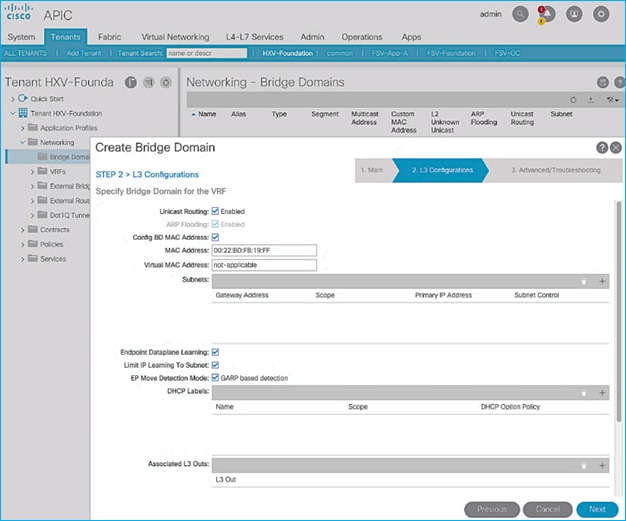626x521 pixels.
Task: Collapse the Tenant HXV-Foundation tree node
Action: [x=13, y=113]
